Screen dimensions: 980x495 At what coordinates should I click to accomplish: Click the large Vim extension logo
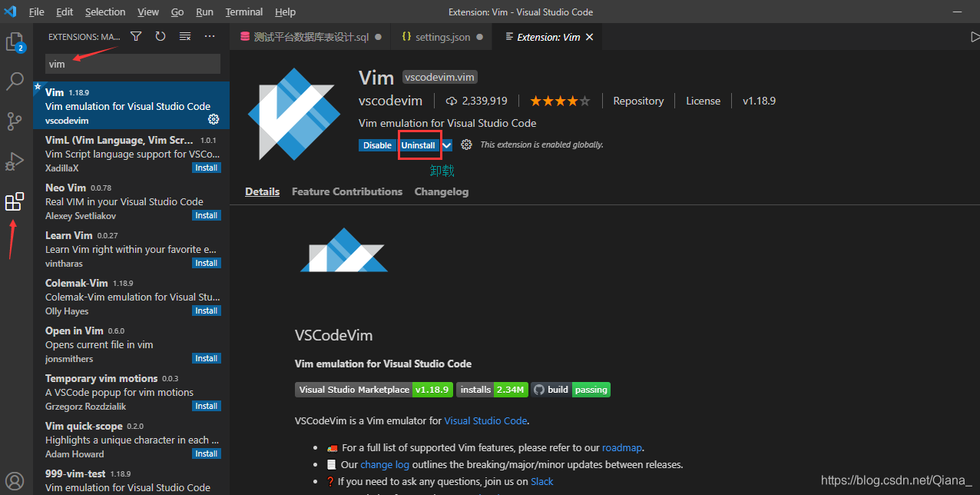(x=294, y=114)
